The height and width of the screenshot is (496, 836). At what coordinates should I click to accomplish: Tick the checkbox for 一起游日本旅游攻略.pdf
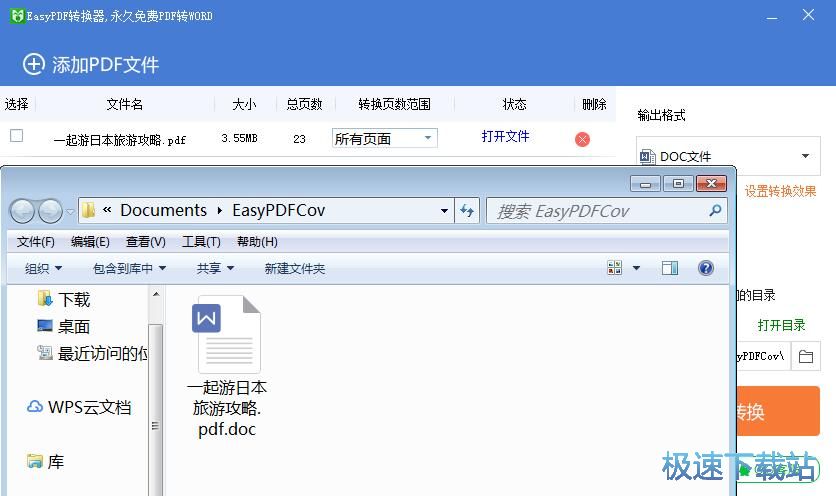(x=17, y=135)
